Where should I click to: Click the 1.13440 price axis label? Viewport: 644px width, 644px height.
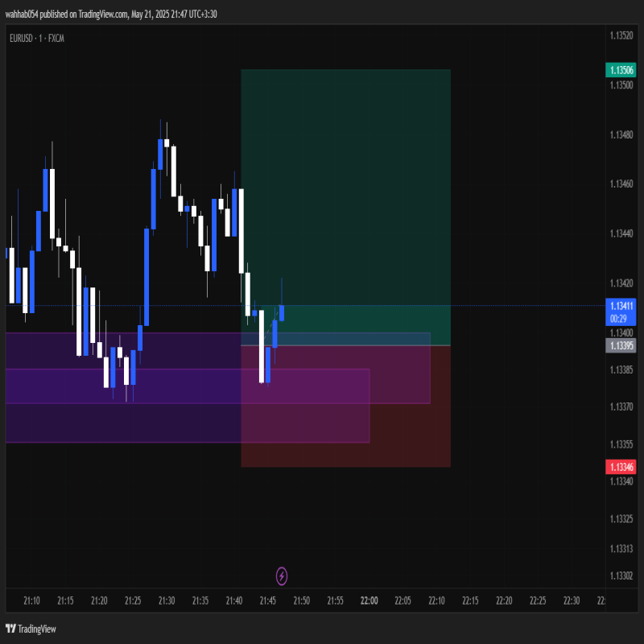(x=621, y=233)
